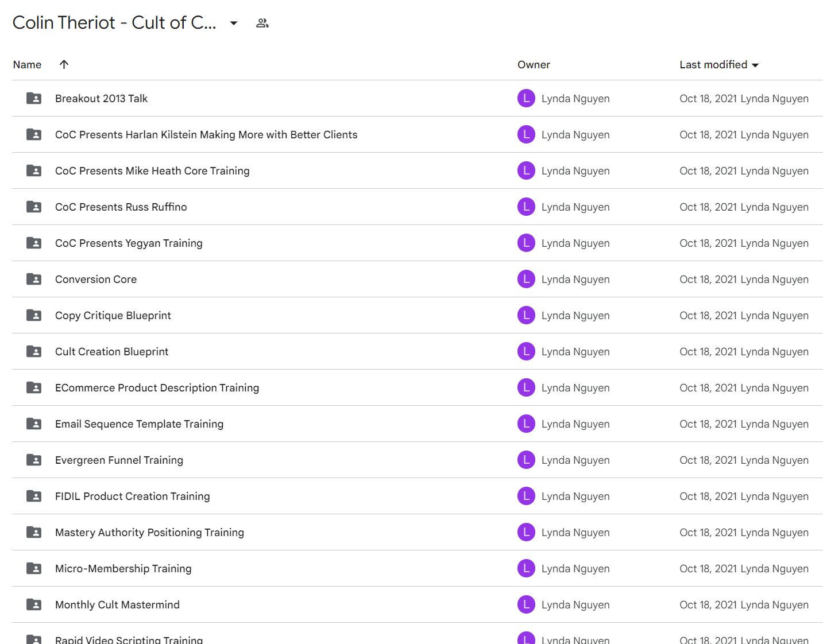Image resolution: width=823 pixels, height=644 pixels.
Task: Select the Copy Critique Blueprint folder icon
Action: pos(34,315)
